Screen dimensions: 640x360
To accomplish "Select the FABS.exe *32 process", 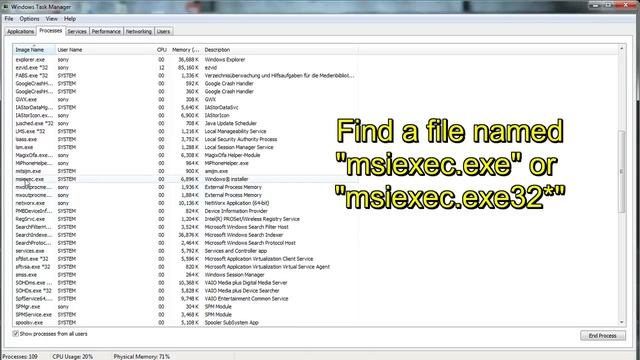I will (x=185, y=76).
